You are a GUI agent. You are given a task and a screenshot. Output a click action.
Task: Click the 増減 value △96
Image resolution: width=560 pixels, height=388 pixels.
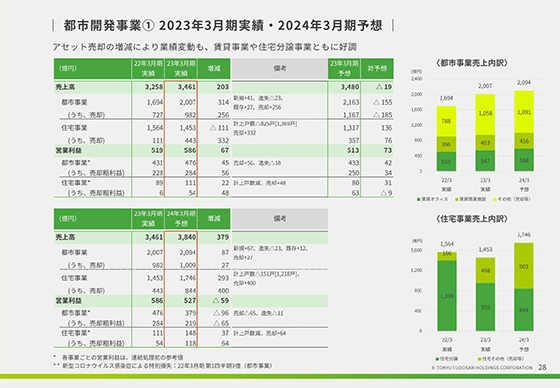pos(221,313)
